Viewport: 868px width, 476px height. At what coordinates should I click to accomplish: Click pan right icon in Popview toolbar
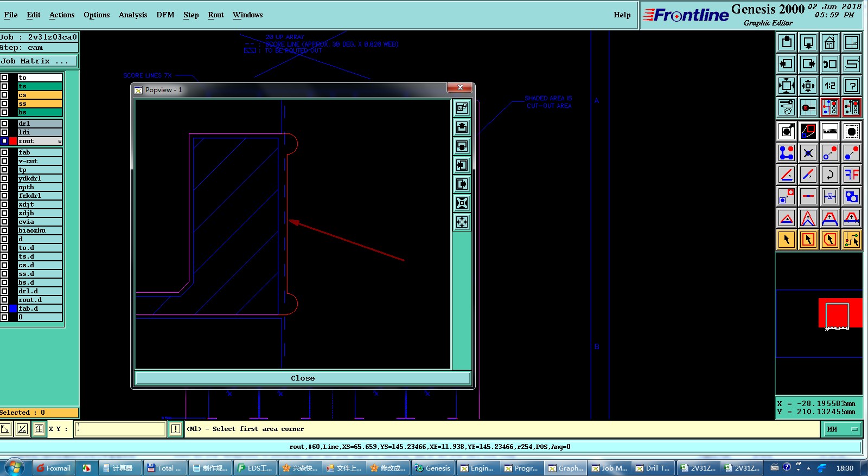coord(462,184)
